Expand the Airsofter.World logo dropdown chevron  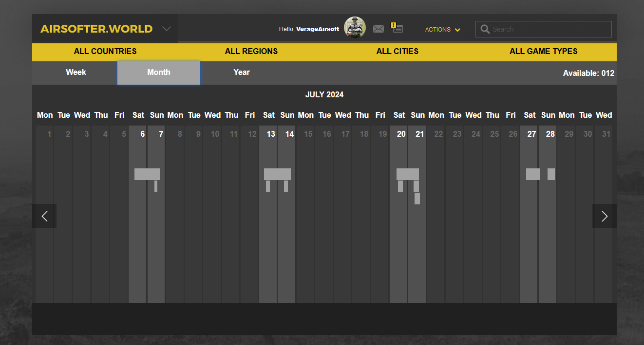pos(167,29)
